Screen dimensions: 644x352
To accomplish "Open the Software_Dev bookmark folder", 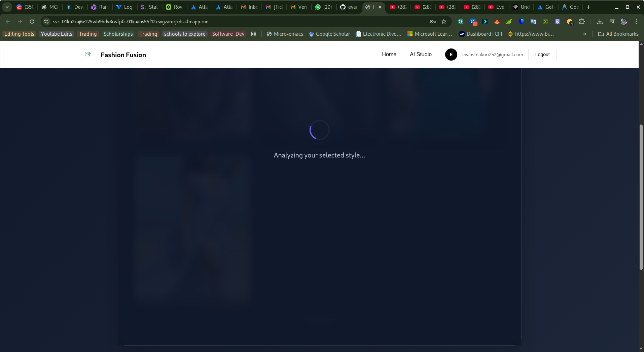I will pos(228,34).
